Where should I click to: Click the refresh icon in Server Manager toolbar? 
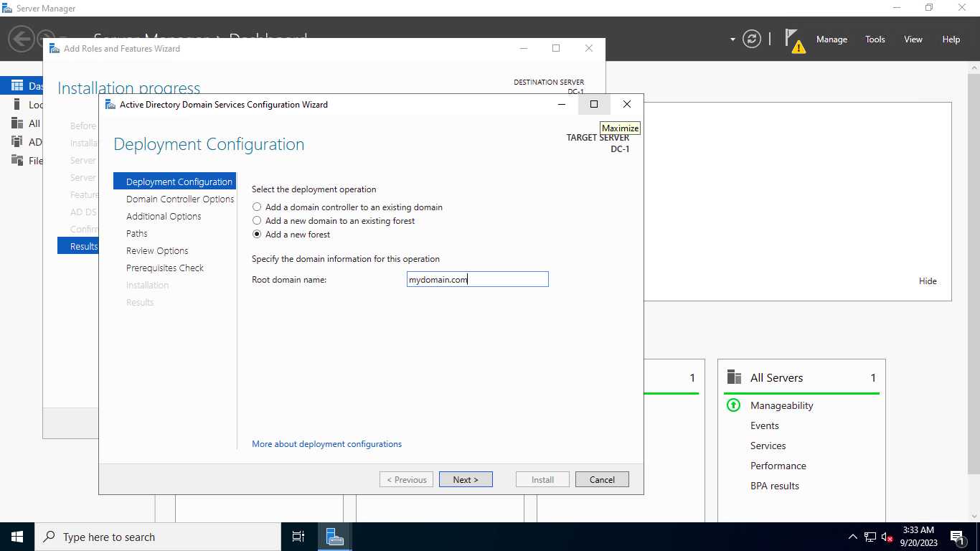(751, 39)
